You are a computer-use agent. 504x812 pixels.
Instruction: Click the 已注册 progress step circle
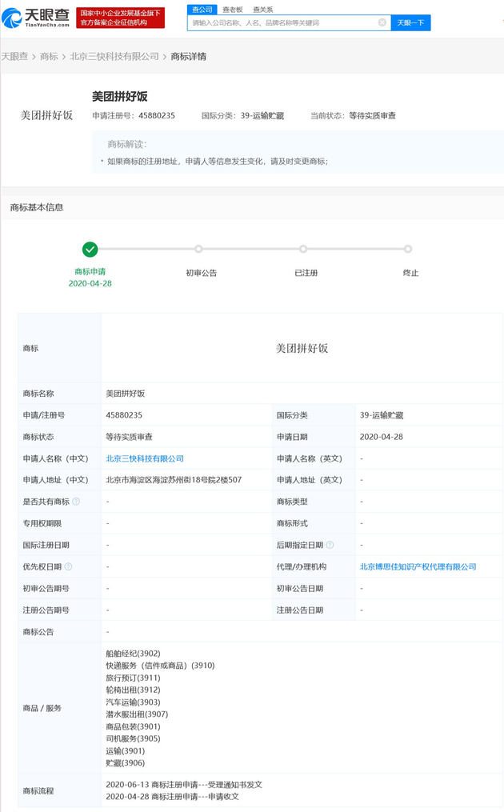coord(303,249)
